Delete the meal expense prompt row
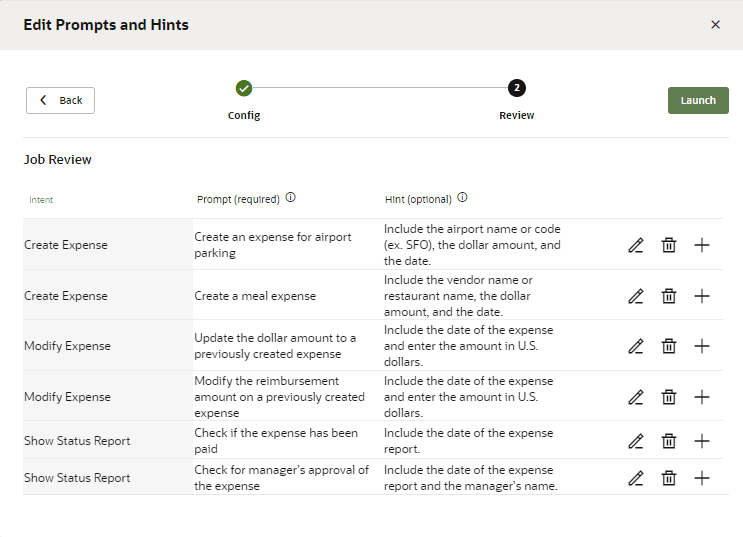The image size is (743, 537). coord(669,296)
